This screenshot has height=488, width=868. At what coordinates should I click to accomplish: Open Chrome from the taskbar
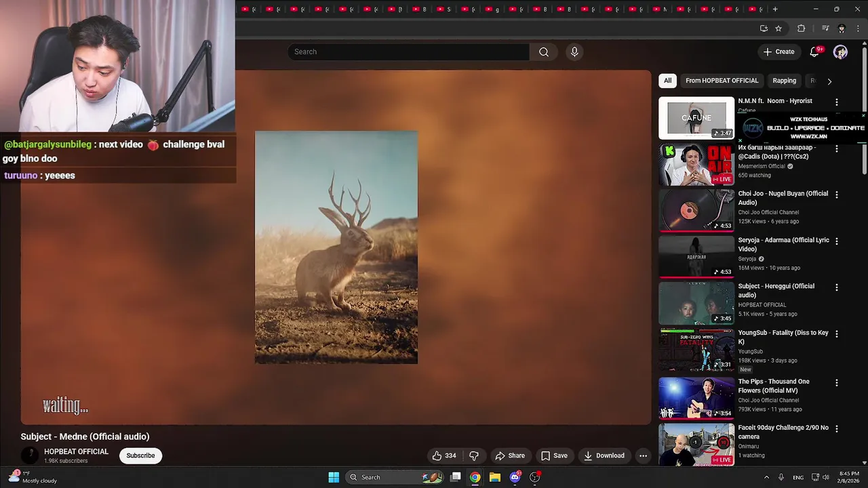click(475, 477)
